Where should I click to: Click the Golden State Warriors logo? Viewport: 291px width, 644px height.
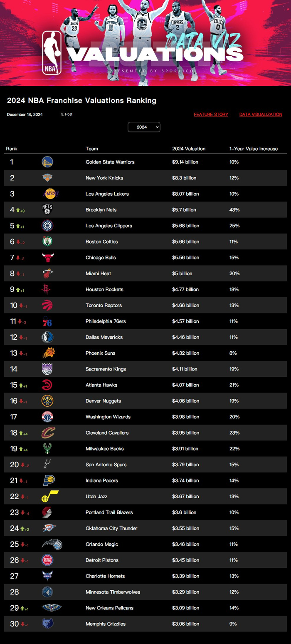tap(47, 162)
